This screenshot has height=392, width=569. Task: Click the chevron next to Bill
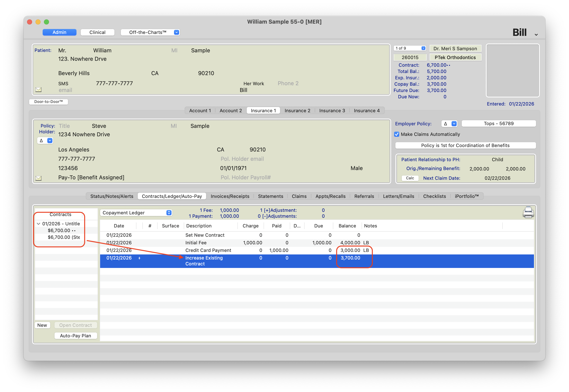(536, 35)
